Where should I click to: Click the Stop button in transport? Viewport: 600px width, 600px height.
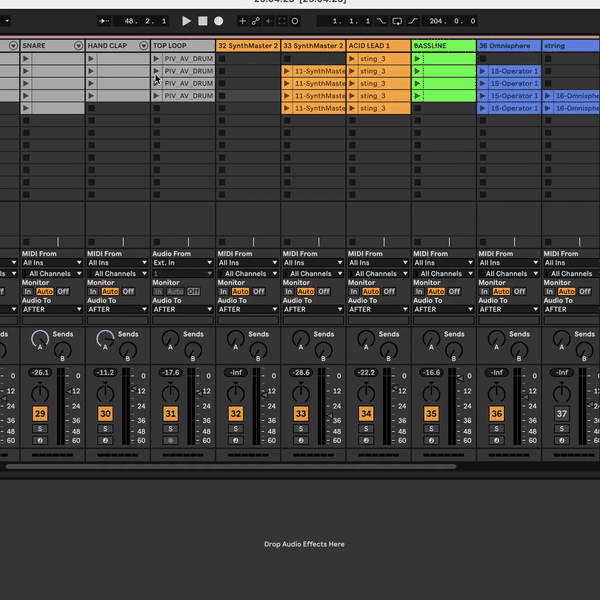tap(203, 21)
